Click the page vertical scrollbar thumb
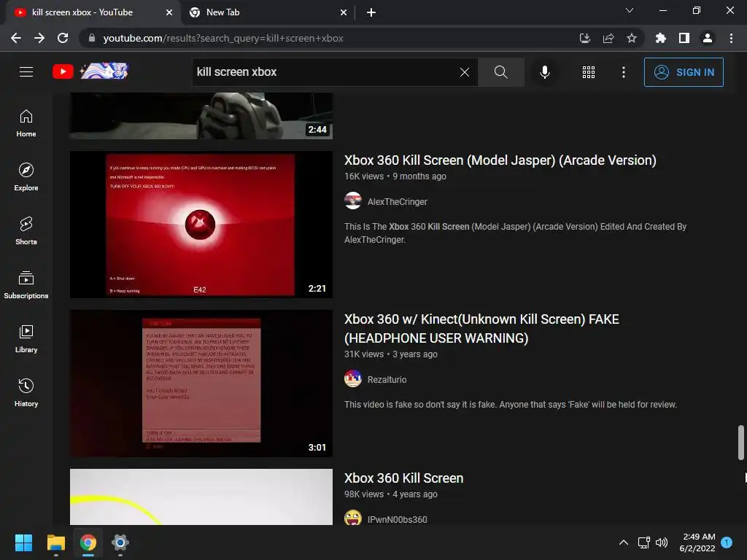This screenshot has width=747, height=560. (x=741, y=443)
